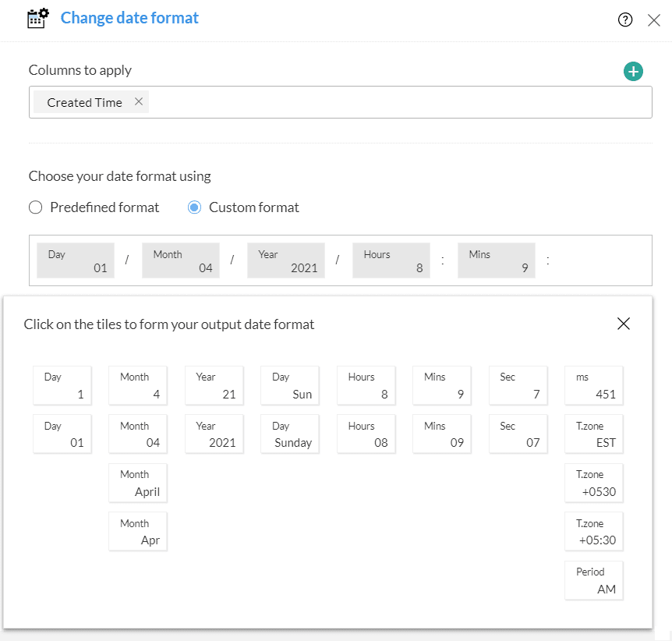Click the Sec 07 padded tile

point(518,434)
